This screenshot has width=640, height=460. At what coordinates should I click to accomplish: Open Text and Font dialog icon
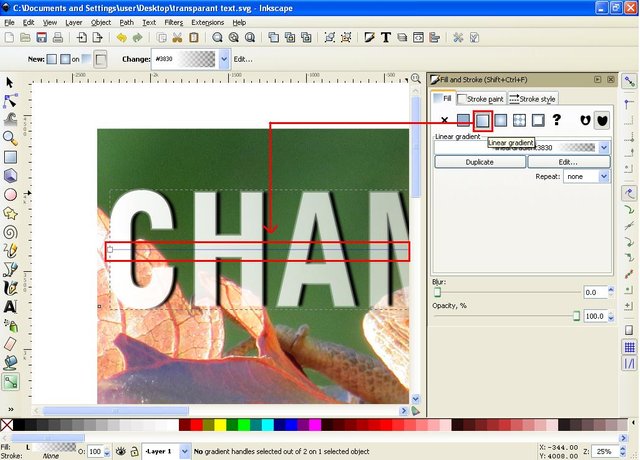[386, 38]
